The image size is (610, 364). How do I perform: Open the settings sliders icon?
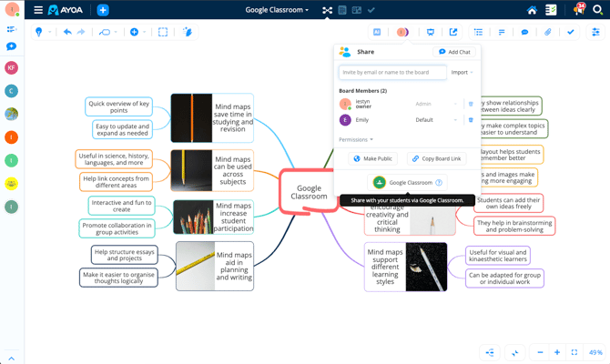[x=595, y=32]
